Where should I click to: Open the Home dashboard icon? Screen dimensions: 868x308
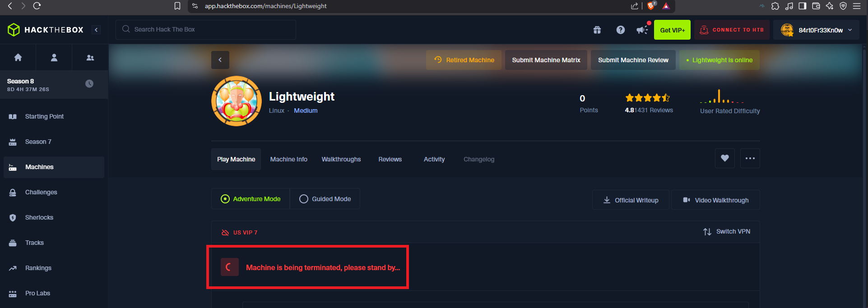click(18, 57)
